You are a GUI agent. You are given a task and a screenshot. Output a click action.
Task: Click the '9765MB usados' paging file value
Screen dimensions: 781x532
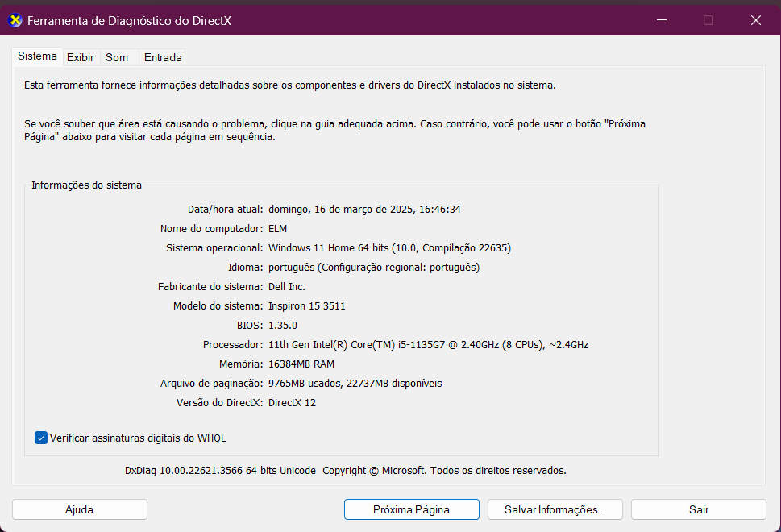pos(305,384)
